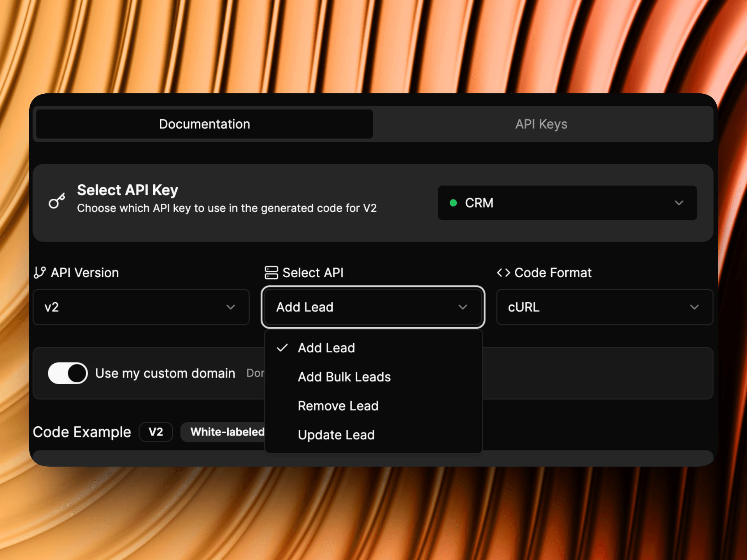Collapse the Add Lead Select API dropdown
Image resolution: width=747 pixels, height=560 pixels.
[x=373, y=307]
